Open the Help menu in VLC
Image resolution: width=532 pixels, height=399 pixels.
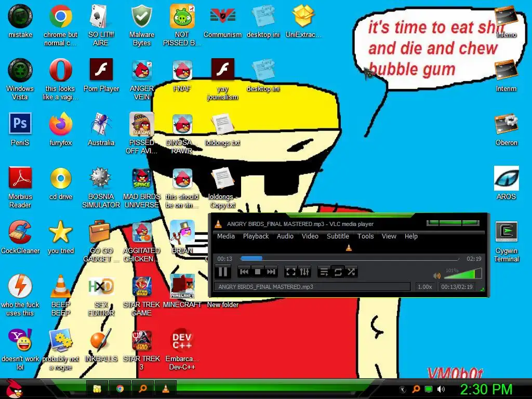tap(411, 236)
